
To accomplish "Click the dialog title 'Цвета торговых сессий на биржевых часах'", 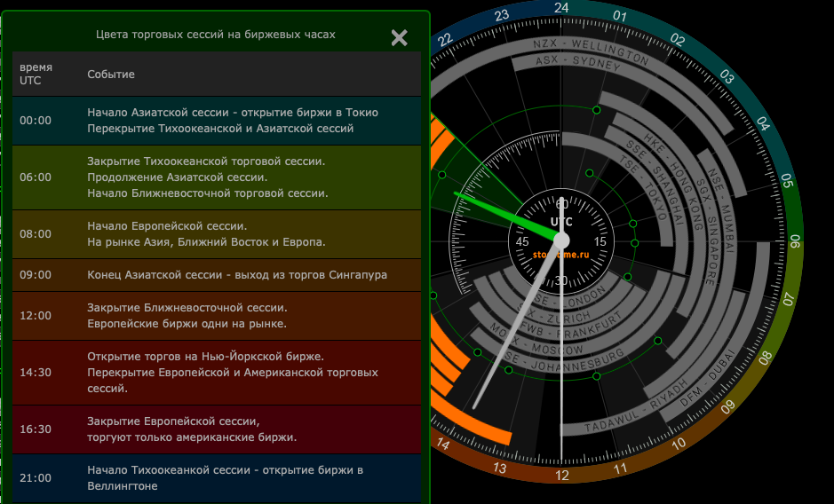I will [x=216, y=35].
